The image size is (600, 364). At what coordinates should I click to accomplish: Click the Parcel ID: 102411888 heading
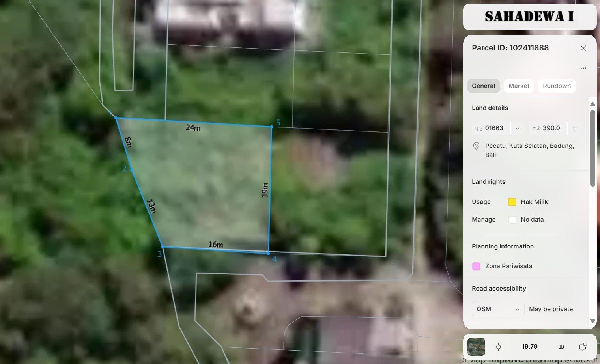[x=510, y=48]
